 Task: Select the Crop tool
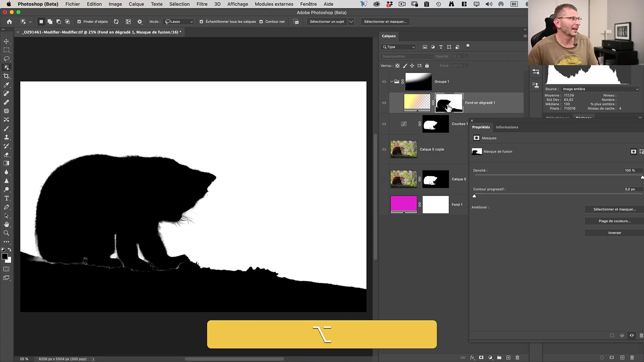(x=6, y=76)
